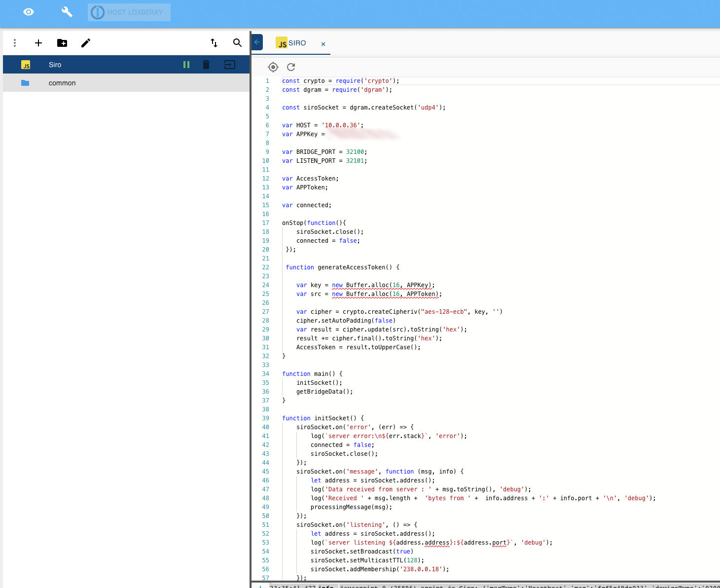Create a new folder in scripts list
The height and width of the screenshot is (588, 720).
62,43
